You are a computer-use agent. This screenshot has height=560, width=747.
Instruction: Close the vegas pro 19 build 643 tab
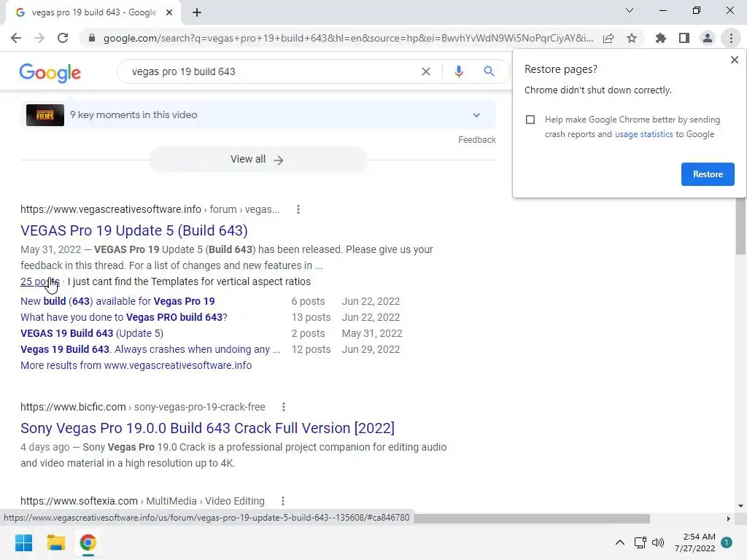pos(169,12)
